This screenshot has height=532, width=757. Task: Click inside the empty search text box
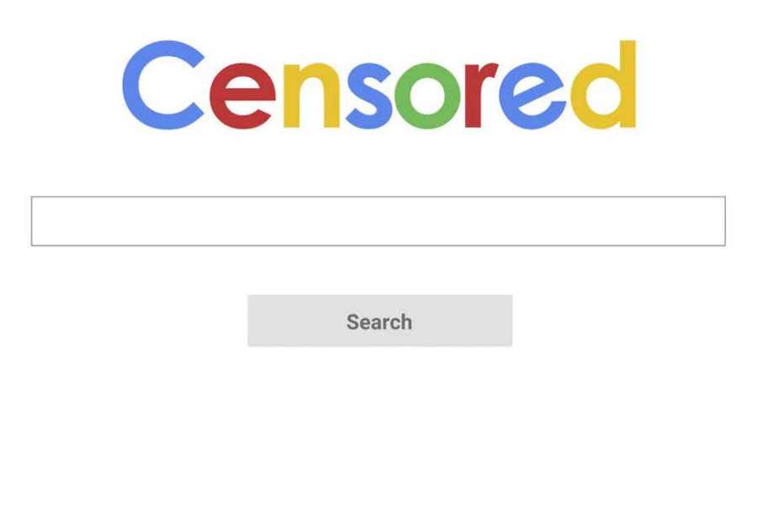[x=378, y=221]
